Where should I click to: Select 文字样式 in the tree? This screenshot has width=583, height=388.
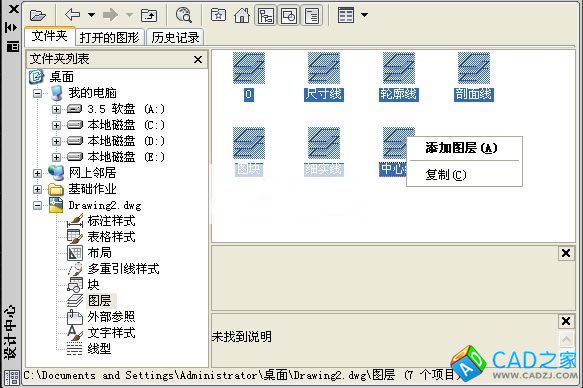111,333
